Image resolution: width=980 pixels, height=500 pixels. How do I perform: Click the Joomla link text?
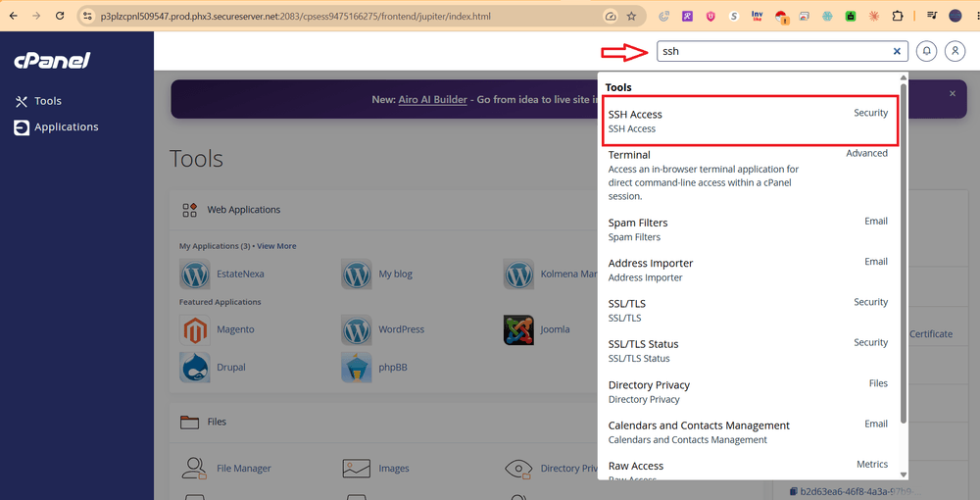pyautogui.click(x=555, y=329)
